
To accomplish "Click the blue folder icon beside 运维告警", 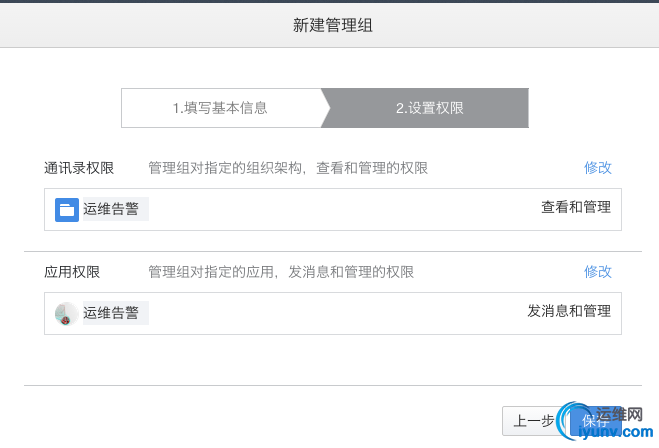I will 67,209.
